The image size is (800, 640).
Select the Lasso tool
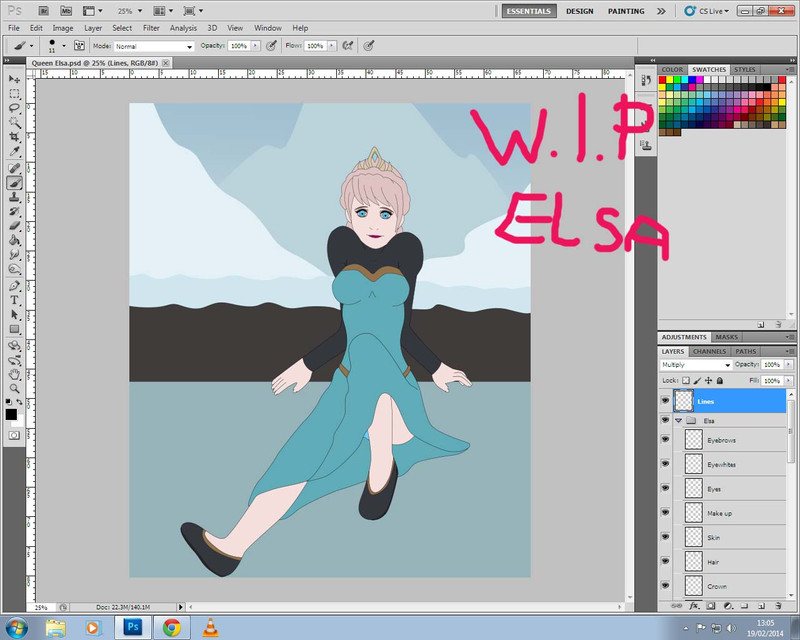pyautogui.click(x=14, y=108)
